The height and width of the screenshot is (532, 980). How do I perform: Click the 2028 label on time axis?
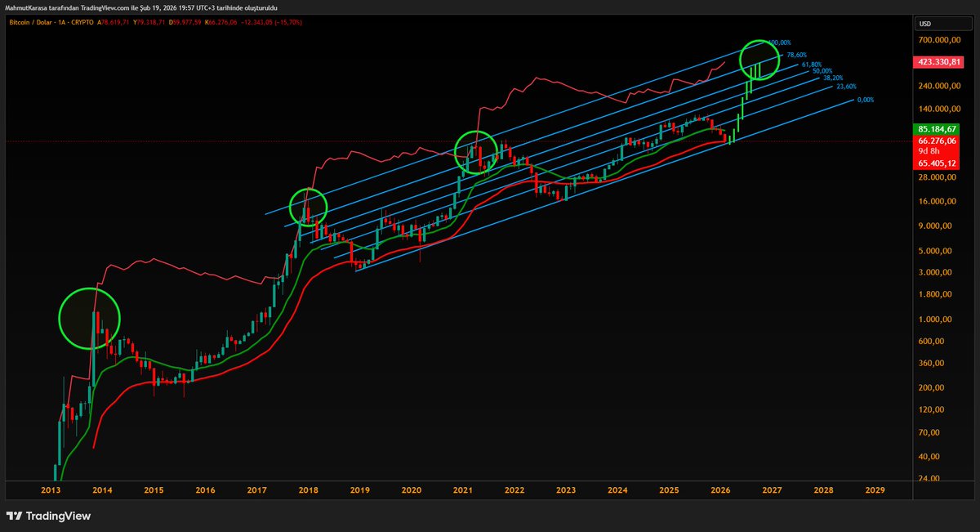(823, 490)
